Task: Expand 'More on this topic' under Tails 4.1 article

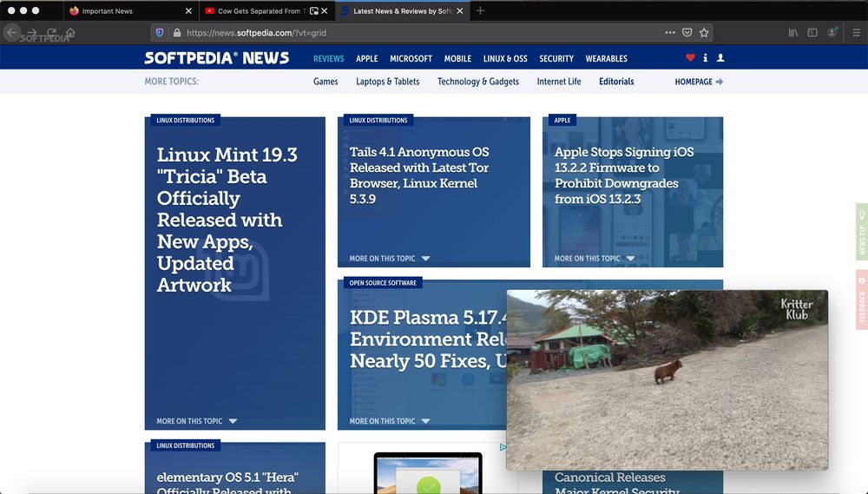Action: click(389, 259)
